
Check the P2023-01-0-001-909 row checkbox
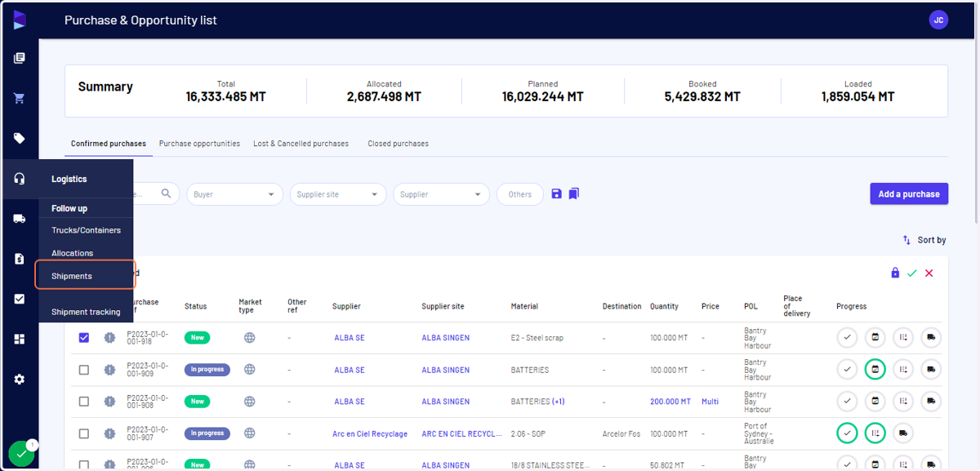pos(84,370)
